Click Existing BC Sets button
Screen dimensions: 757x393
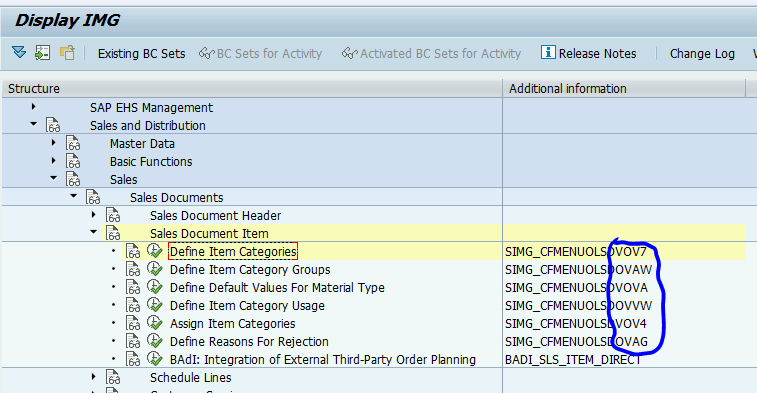pos(141,54)
